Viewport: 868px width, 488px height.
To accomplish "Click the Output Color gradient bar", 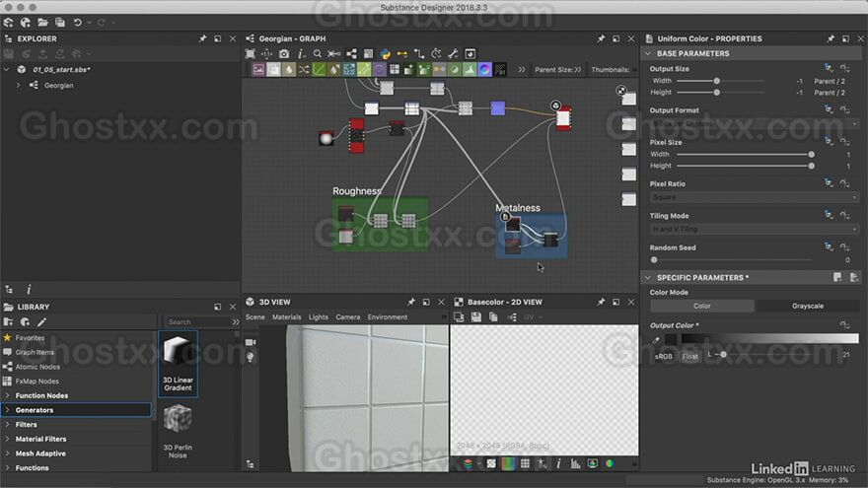I will (769, 338).
